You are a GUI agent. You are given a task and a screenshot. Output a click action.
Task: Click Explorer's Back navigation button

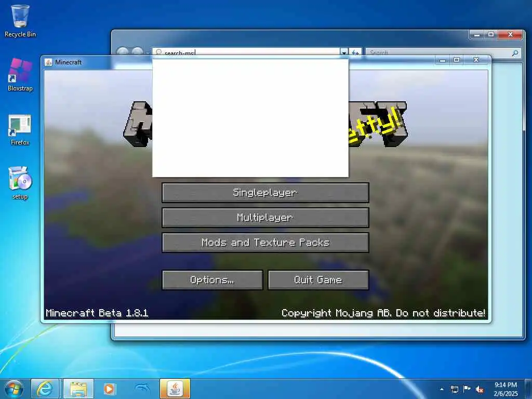click(x=123, y=51)
